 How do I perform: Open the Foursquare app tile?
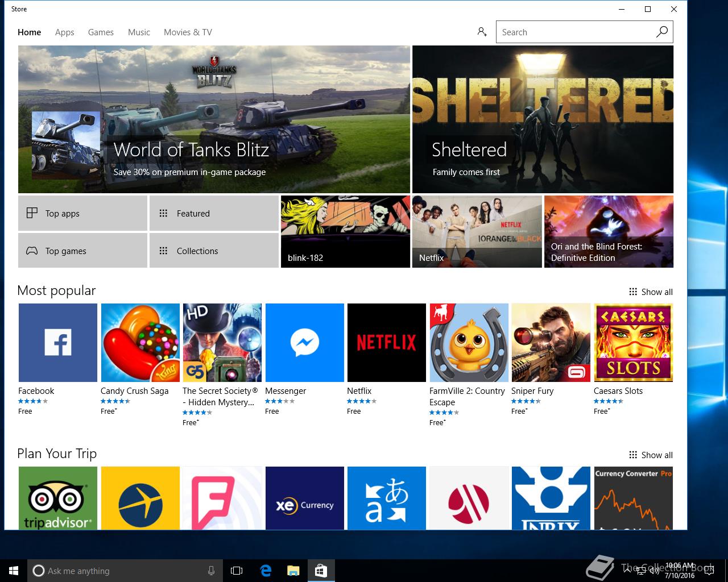pos(222,498)
